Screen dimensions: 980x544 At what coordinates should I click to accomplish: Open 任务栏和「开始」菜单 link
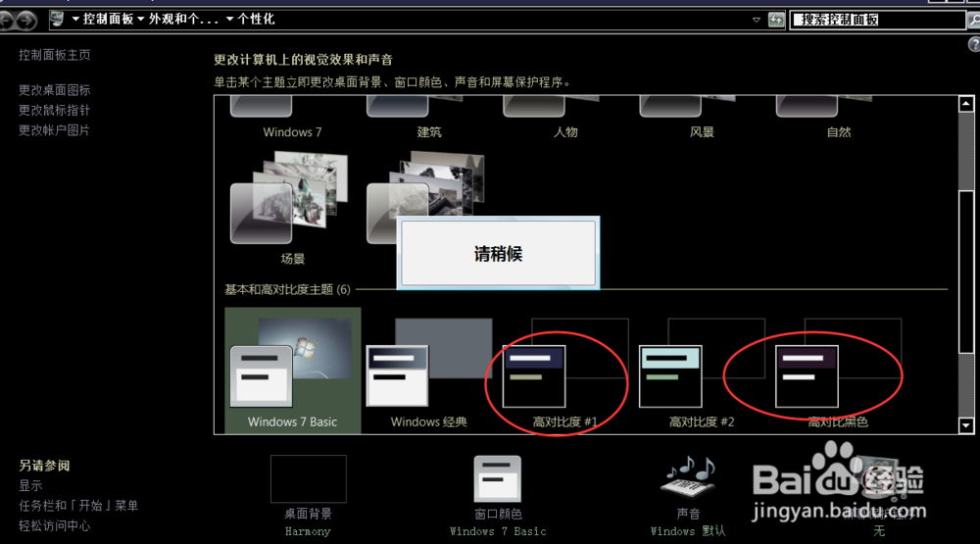coord(78,505)
